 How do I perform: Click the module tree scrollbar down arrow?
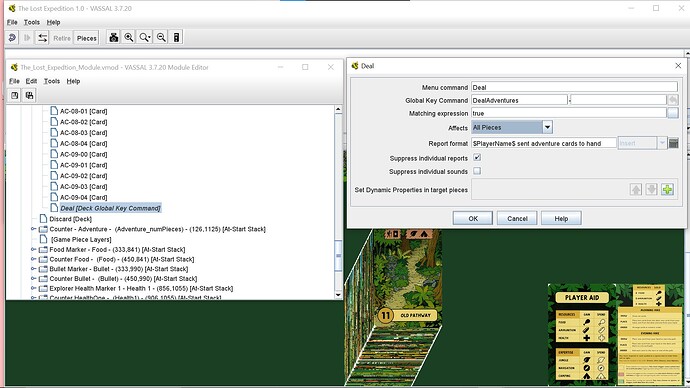pos(338,295)
